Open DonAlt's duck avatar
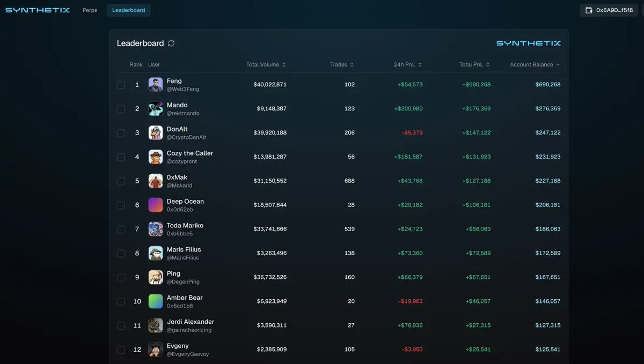The width and height of the screenshot is (644, 364). [x=156, y=133]
